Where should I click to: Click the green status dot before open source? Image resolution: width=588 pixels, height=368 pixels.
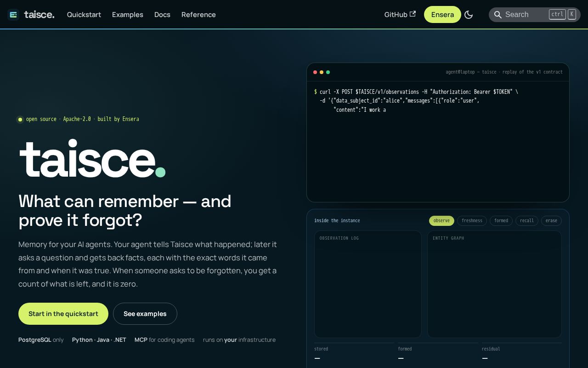(20, 120)
